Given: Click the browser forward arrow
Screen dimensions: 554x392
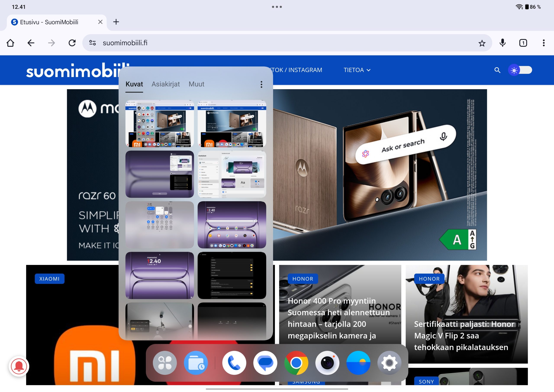Looking at the screenshot, I should [x=51, y=43].
